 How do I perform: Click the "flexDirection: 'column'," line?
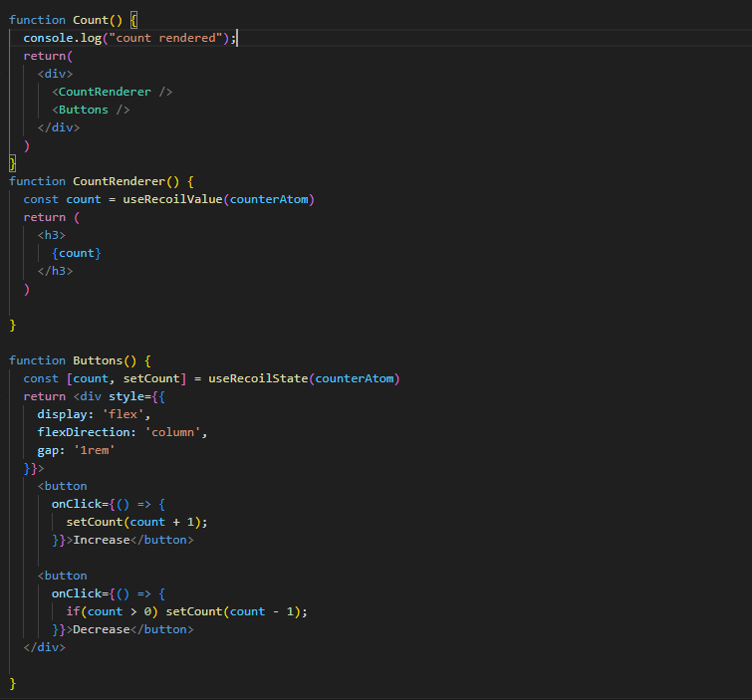[x=123, y=432]
